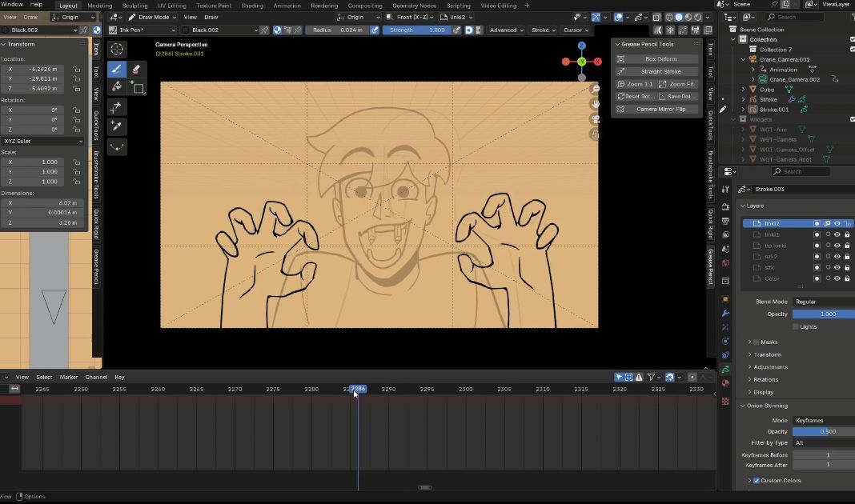This screenshot has height=504, width=855.
Task: Click frame 2300 on the timeline ruler
Action: tap(465, 389)
